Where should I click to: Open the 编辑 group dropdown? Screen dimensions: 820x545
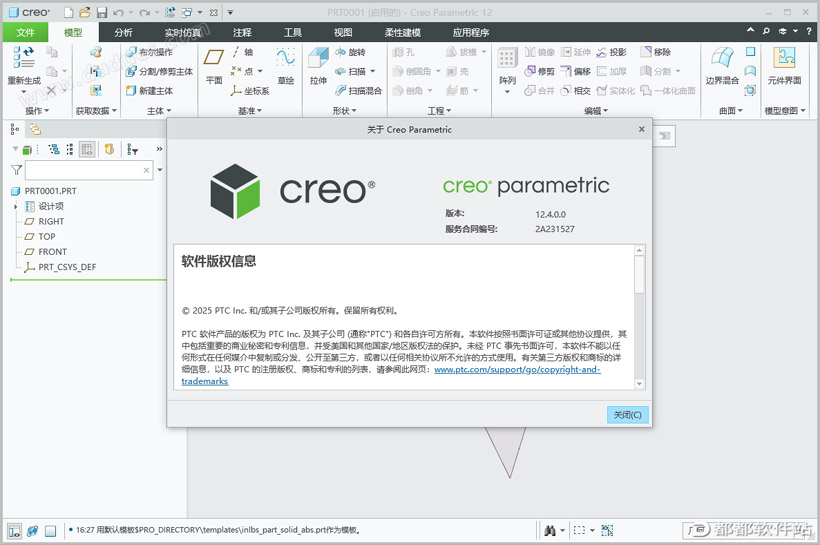click(x=596, y=110)
